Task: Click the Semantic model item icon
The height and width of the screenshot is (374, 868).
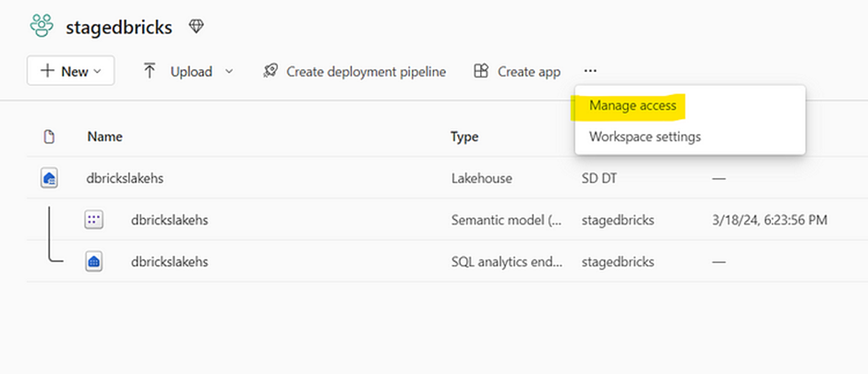Action: pyautogui.click(x=93, y=220)
